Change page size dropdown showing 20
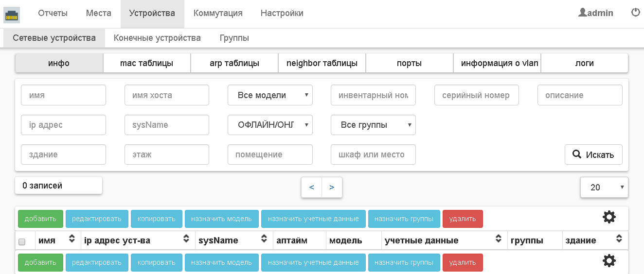 pyautogui.click(x=604, y=187)
